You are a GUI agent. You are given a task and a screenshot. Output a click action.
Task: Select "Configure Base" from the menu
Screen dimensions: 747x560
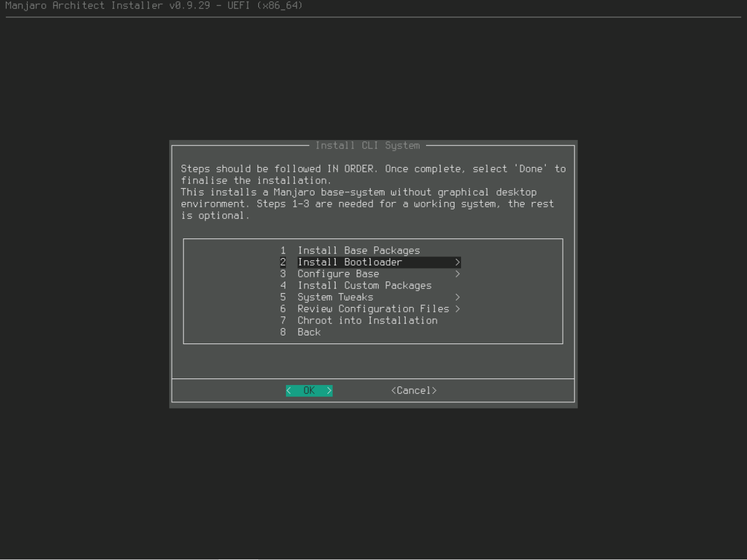(338, 273)
